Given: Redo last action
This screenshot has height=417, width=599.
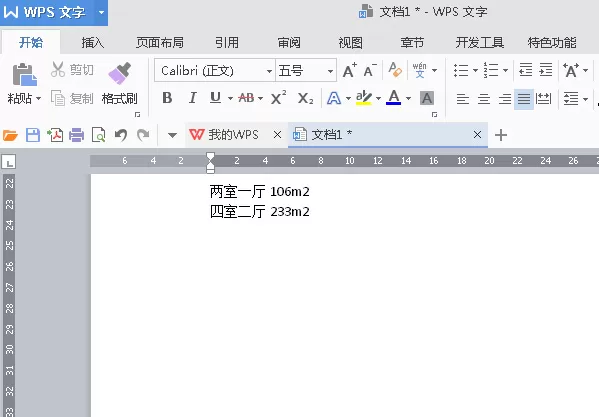Looking at the screenshot, I should tap(143, 135).
